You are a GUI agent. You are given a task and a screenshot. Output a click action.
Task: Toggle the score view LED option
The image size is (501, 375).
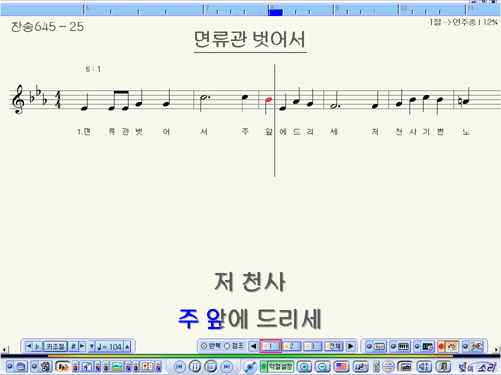pyautogui.click(x=369, y=347)
